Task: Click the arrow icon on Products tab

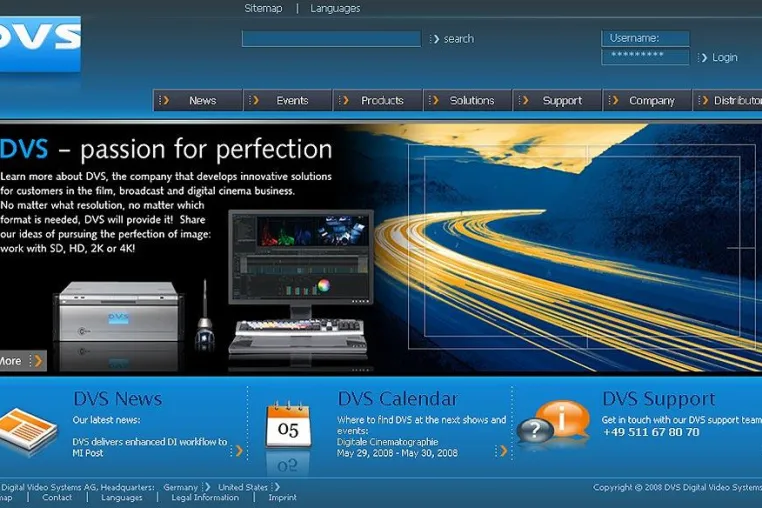Action: (344, 100)
